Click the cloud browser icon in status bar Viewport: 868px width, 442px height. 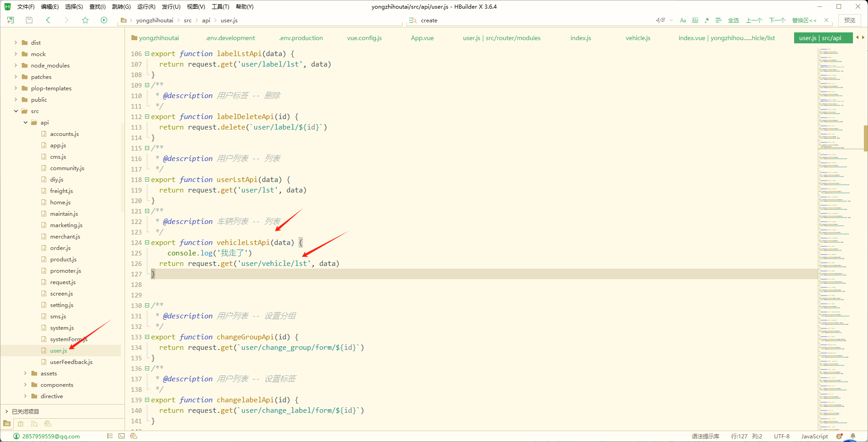click(133, 436)
